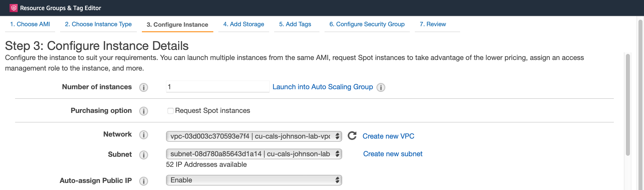Show the Subnet field info icon
This screenshot has height=190, width=644.
pyautogui.click(x=144, y=155)
